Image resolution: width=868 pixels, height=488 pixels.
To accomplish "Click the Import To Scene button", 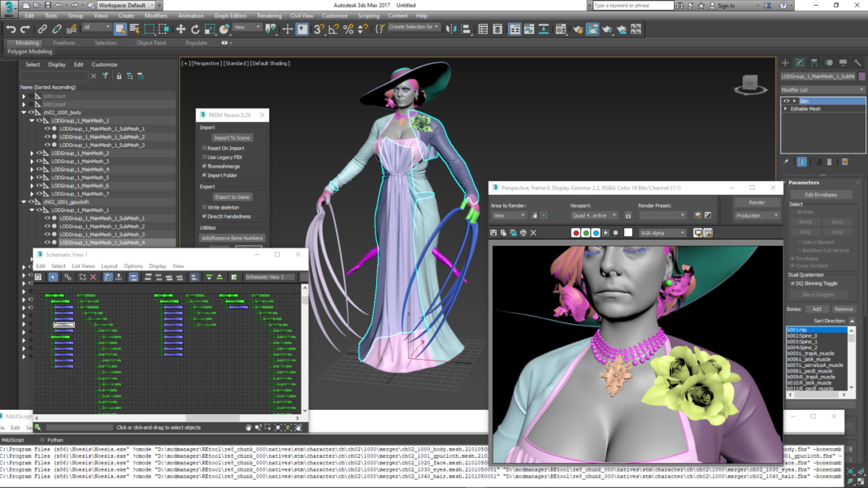I will 232,138.
